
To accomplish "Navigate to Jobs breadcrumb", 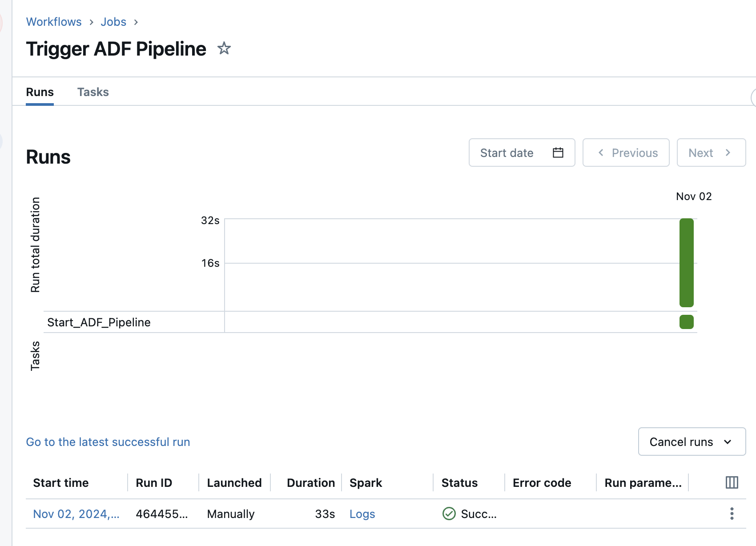I will pos(113,22).
